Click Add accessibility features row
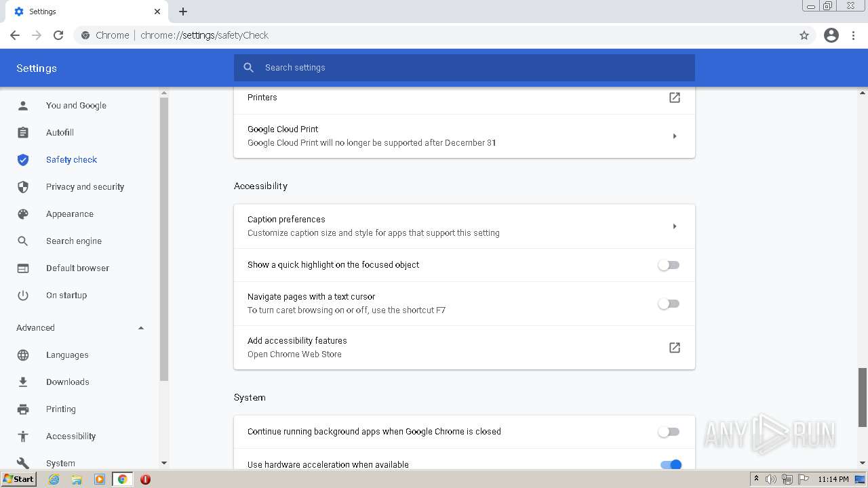The height and width of the screenshot is (488, 868). [x=465, y=348]
